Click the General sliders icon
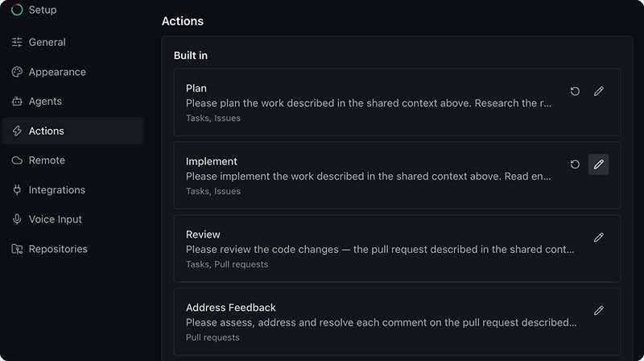644x361 pixels. (17, 42)
